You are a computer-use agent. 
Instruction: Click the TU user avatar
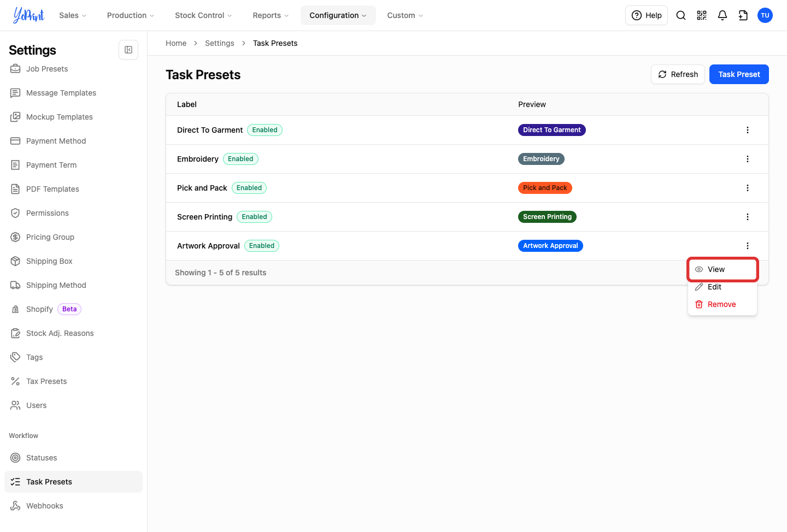coord(765,15)
